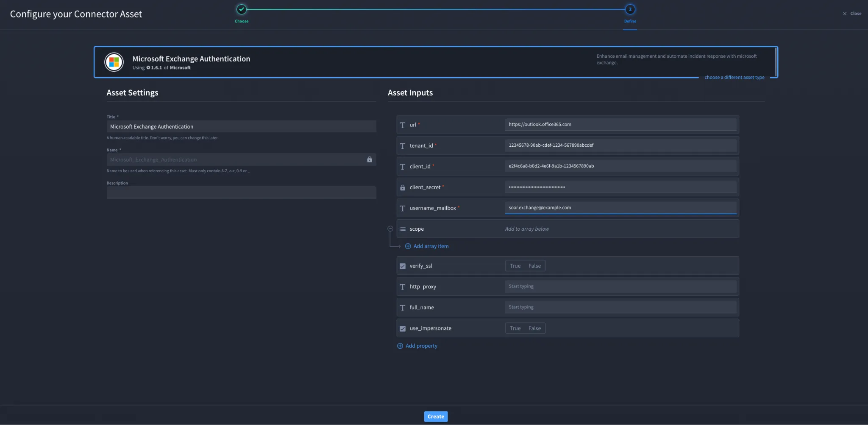This screenshot has width=868, height=425.
Task: Click the checkbox icon beside verify_ssl
Action: click(x=403, y=266)
